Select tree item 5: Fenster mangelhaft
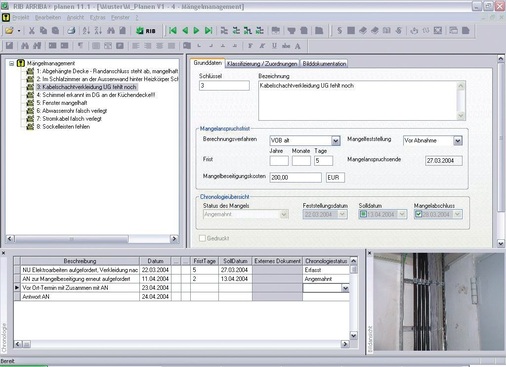 (62, 103)
